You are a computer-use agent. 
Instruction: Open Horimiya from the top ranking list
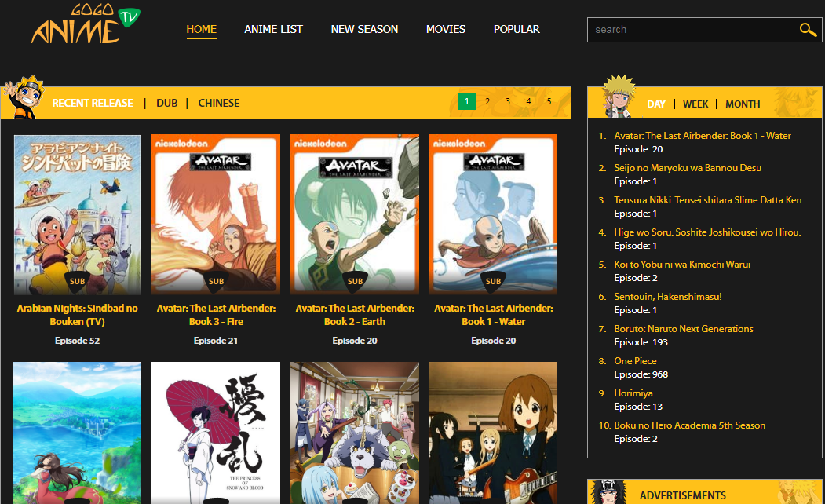point(633,393)
